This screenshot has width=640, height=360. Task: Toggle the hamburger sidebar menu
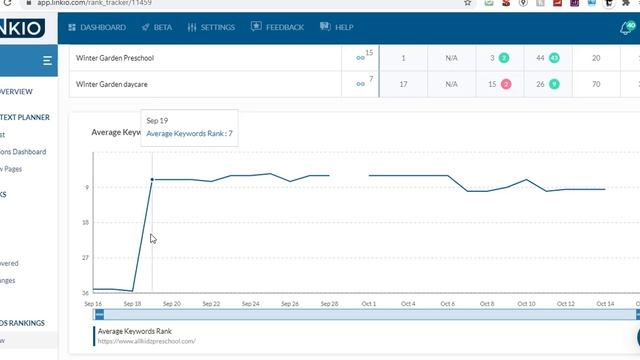tap(47, 61)
